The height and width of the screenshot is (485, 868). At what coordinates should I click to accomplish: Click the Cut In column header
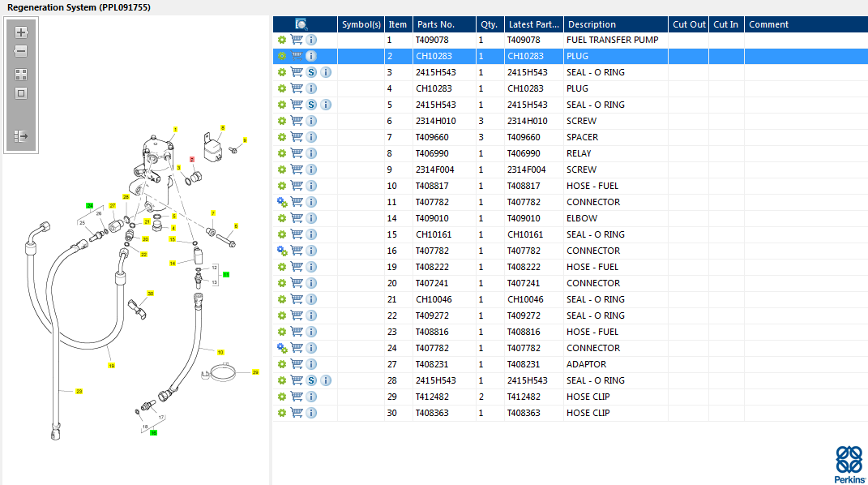(725, 24)
